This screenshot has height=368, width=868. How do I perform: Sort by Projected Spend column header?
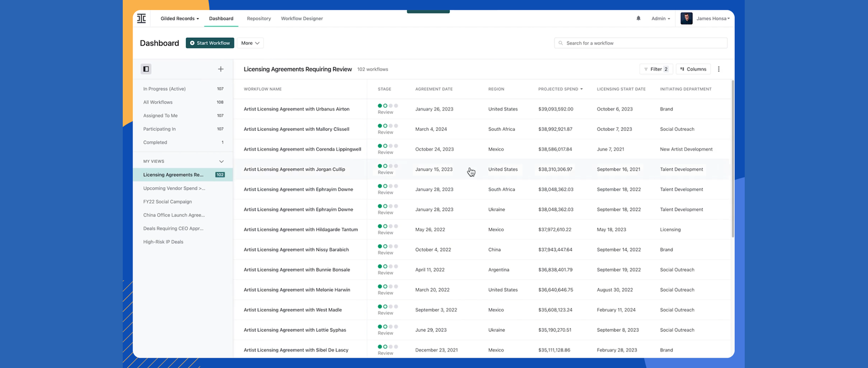(561, 89)
